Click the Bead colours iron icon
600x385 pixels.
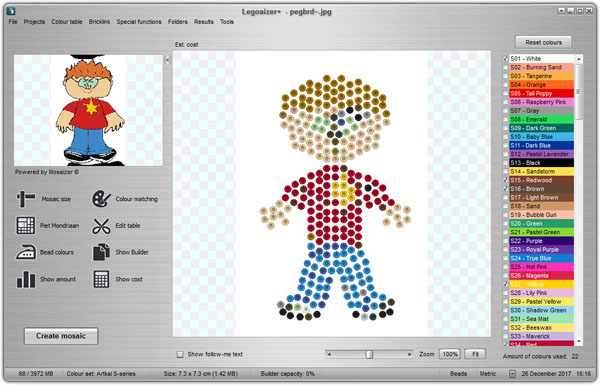tap(26, 252)
